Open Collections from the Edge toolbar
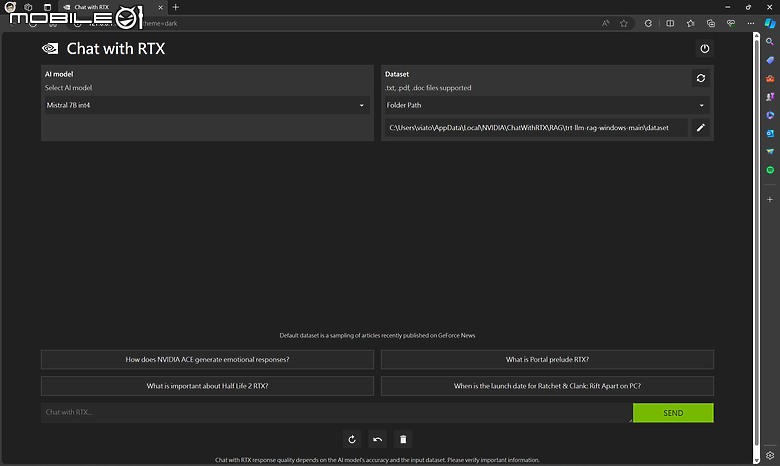The width and height of the screenshot is (780, 466). (x=710, y=23)
